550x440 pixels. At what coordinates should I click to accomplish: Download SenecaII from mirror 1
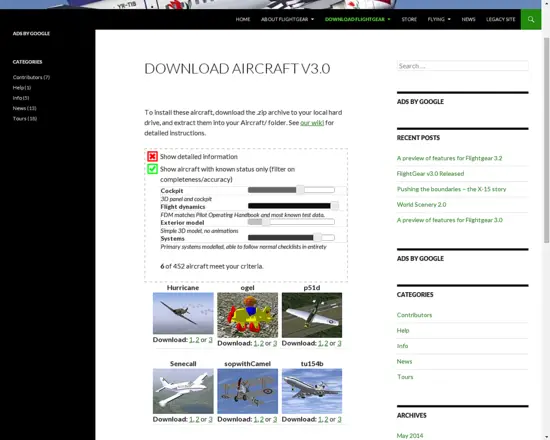[191, 419]
